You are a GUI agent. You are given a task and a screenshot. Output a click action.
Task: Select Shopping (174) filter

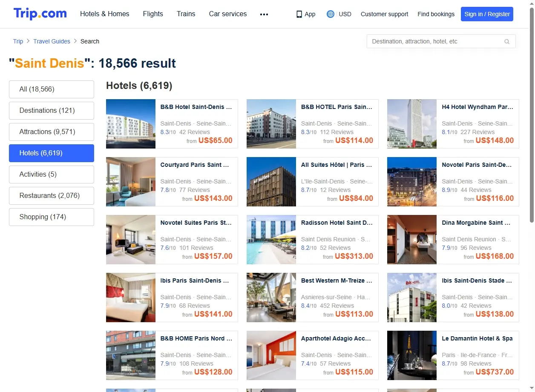pyautogui.click(x=52, y=217)
